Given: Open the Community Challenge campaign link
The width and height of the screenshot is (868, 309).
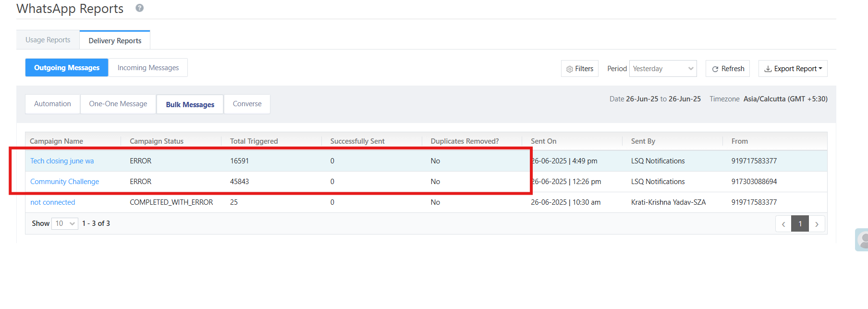Looking at the screenshot, I should pyautogui.click(x=65, y=182).
